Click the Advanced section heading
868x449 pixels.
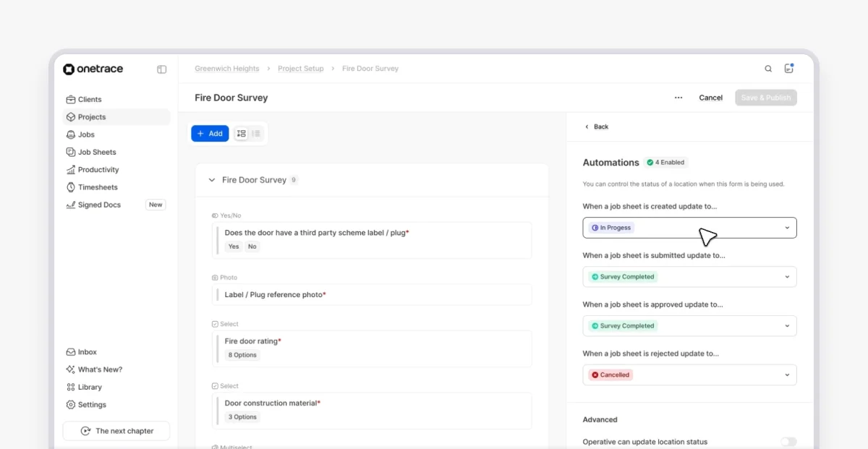[x=600, y=419]
